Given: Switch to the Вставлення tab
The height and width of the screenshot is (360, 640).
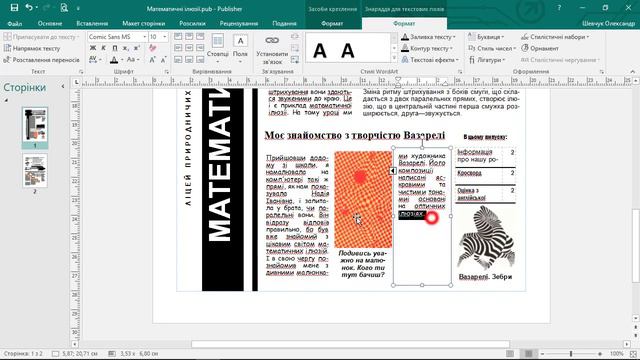Looking at the screenshot, I should (92, 23).
